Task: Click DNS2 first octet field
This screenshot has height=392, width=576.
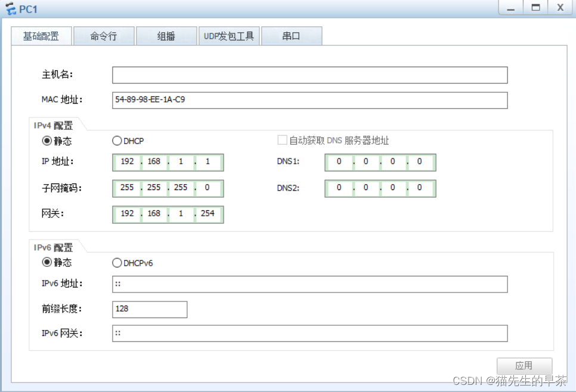Action: coord(339,188)
